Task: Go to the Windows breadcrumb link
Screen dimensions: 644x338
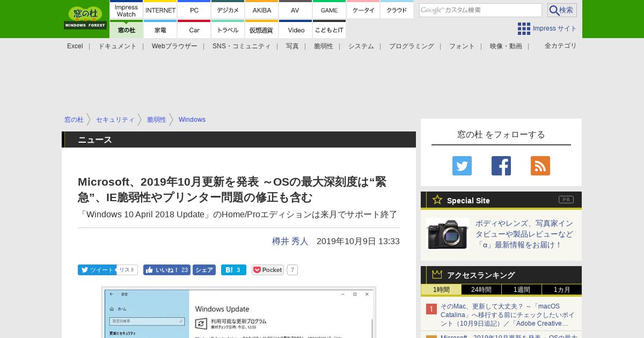Action: pyautogui.click(x=192, y=120)
